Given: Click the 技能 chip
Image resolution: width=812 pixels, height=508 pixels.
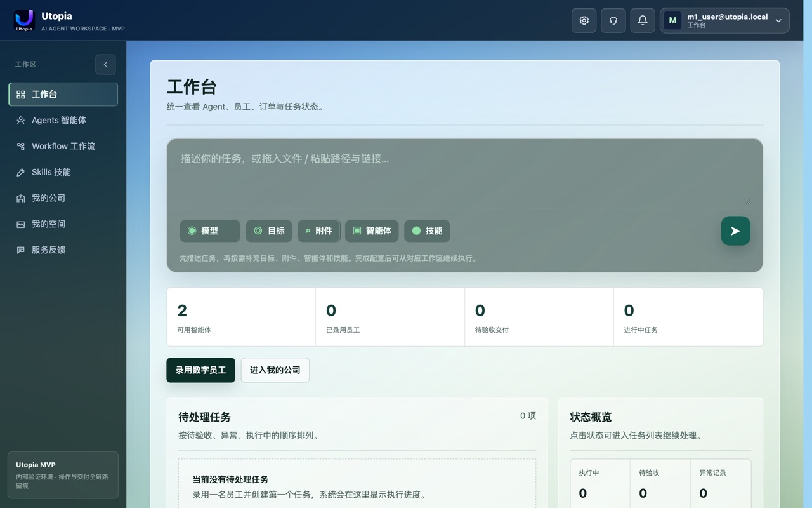Looking at the screenshot, I should (x=428, y=231).
